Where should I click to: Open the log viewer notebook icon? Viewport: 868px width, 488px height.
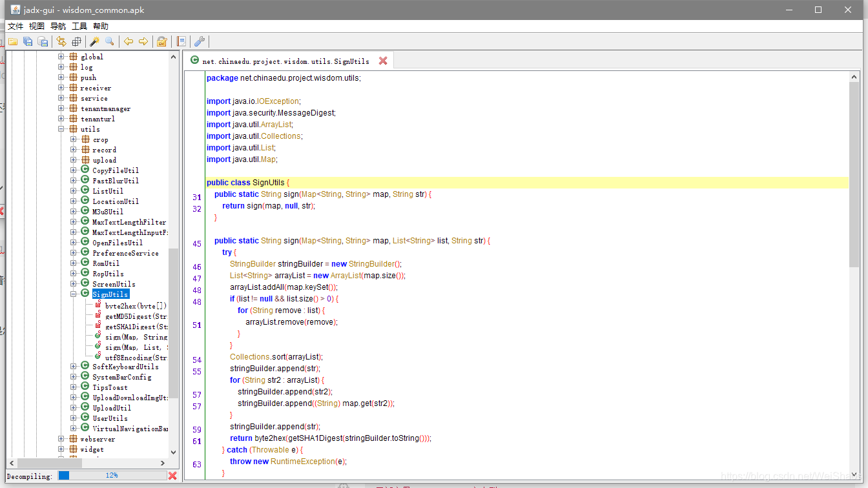(x=181, y=41)
